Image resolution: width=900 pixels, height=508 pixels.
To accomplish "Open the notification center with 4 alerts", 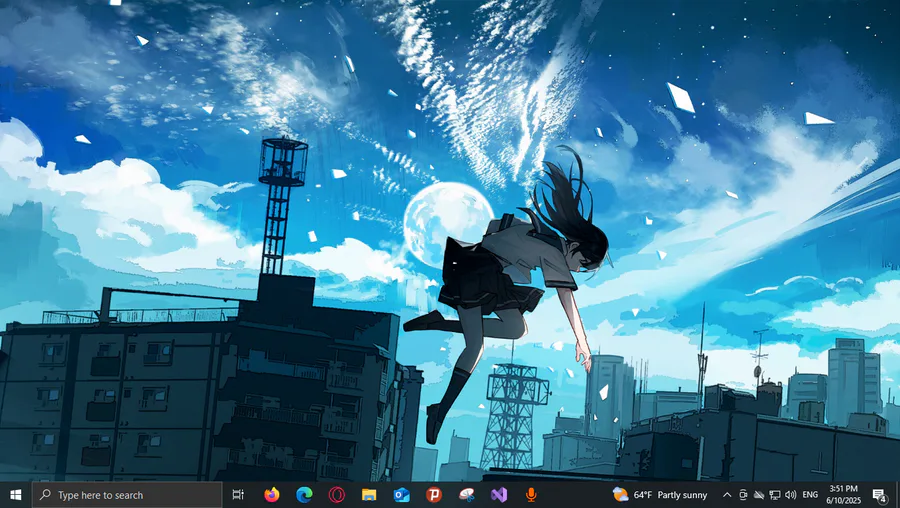I will (879, 495).
